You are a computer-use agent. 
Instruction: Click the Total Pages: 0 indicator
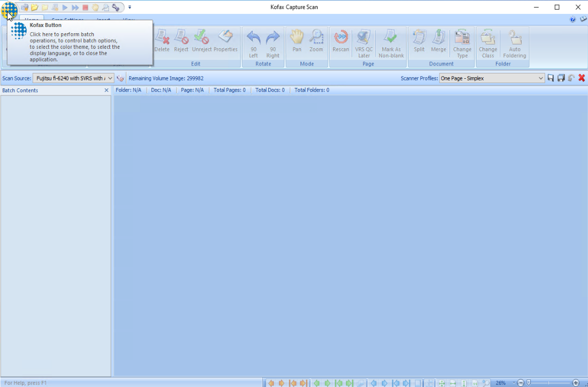pos(230,90)
